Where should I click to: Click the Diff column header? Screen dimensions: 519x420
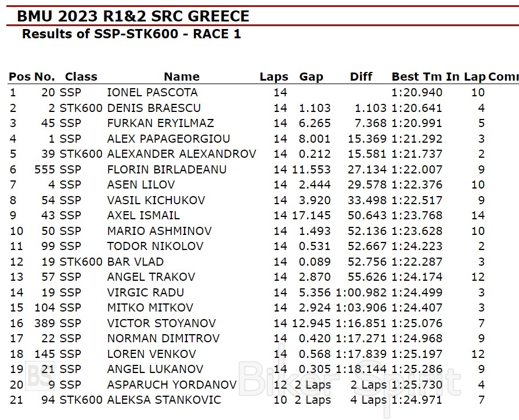coord(361,77)
